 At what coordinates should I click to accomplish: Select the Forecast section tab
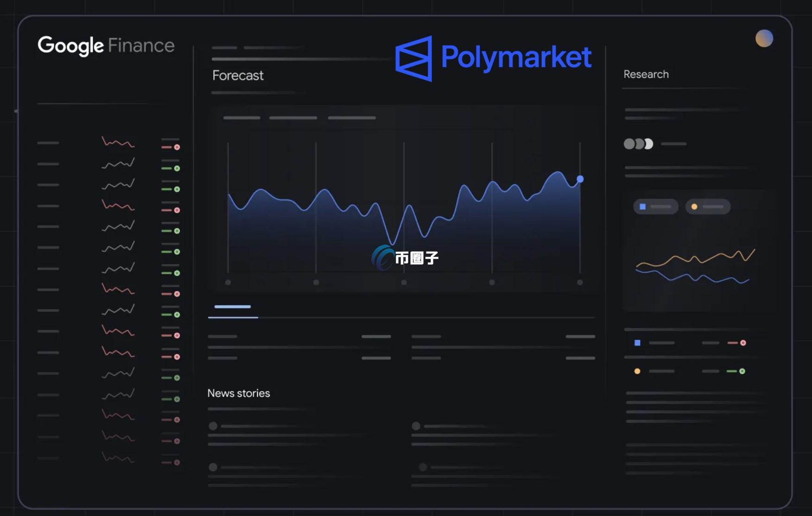coord(238,75)
